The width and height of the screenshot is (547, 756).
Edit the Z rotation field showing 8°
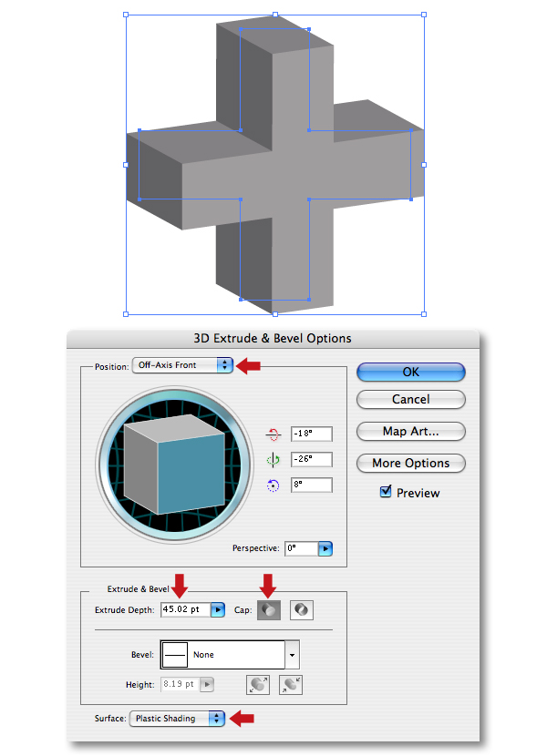[312, 485]
